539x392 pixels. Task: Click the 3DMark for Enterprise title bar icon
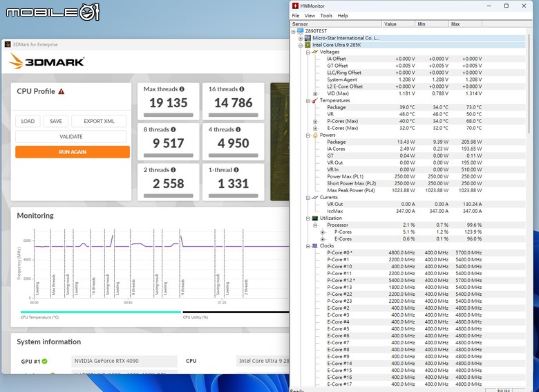pyautogui.click(x=8, y=44)
